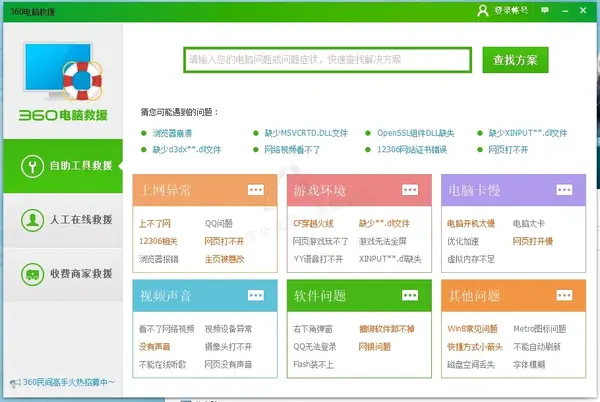Click 看不了网络视频 entry
Viewport: 600px width, 402px height.
point(166,329)
